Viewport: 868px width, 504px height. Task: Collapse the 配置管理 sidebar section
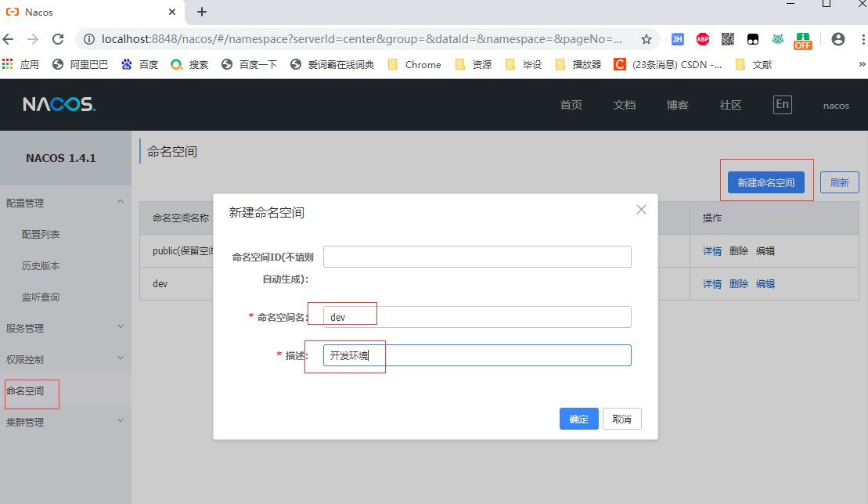[65, 203]
